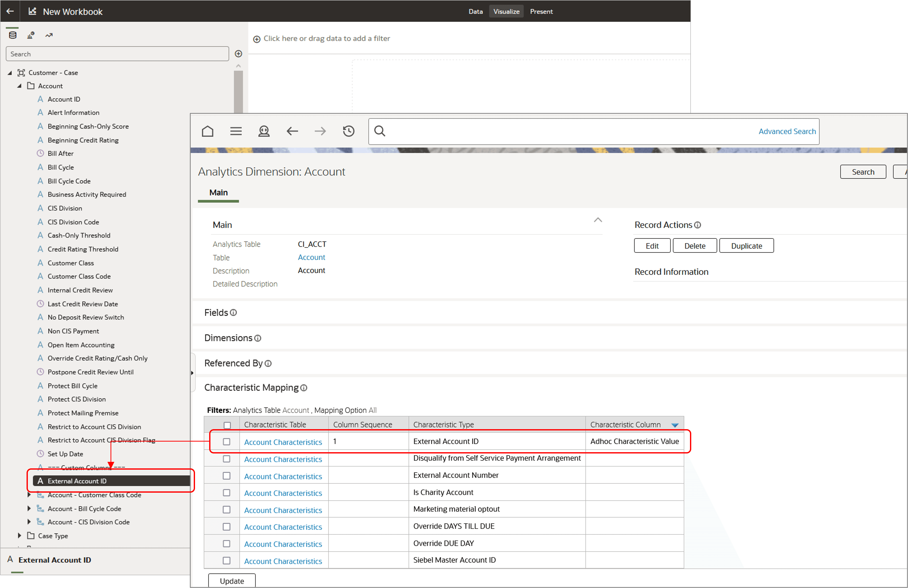Open the history icon in the toolbar

348,131
